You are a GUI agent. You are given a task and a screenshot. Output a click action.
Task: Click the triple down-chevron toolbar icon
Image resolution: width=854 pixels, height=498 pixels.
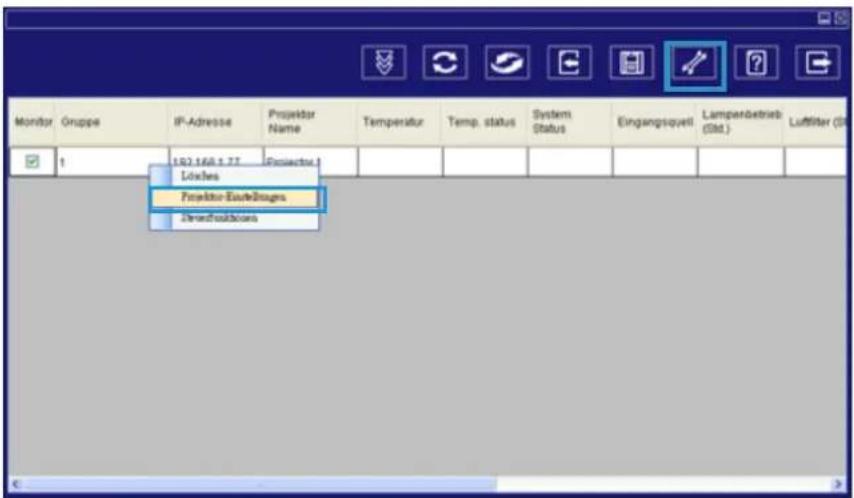pyautogui.click(x=383, y=63)
